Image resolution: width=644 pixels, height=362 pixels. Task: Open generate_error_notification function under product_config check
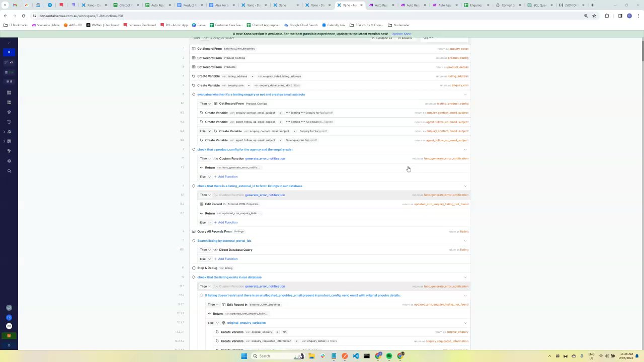(265, 158)
